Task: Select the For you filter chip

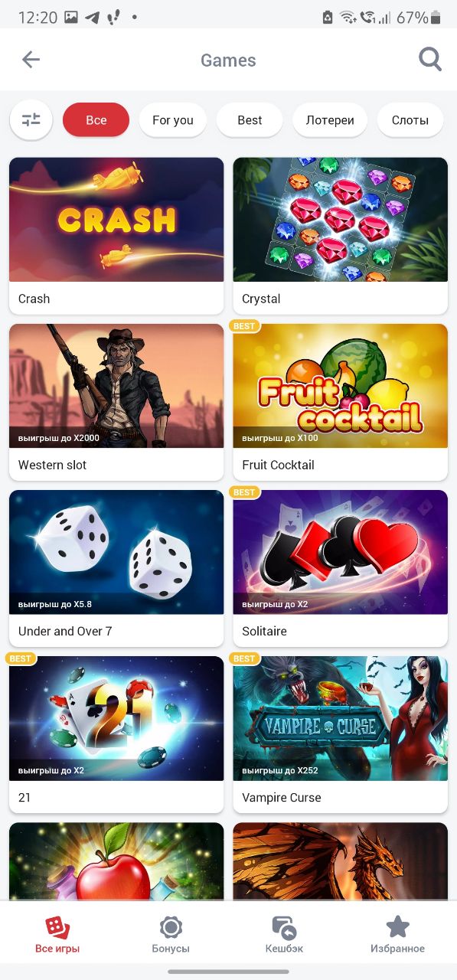Action: 173,120
